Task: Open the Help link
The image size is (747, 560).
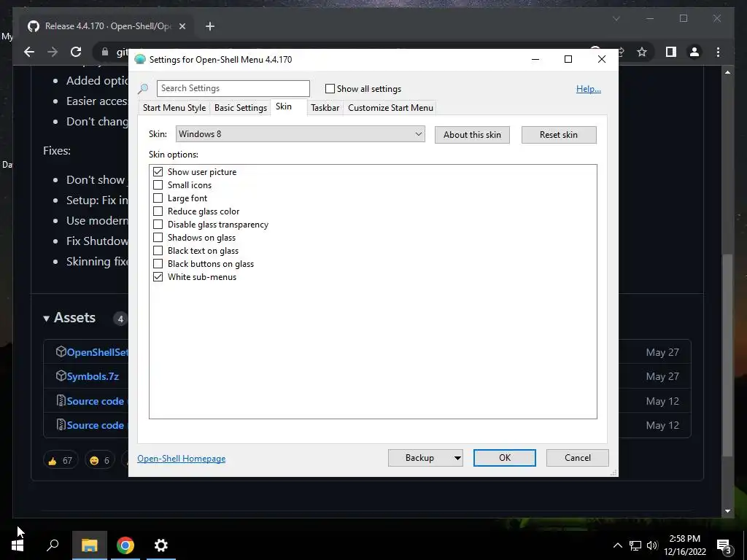Action: click(589, 89)
